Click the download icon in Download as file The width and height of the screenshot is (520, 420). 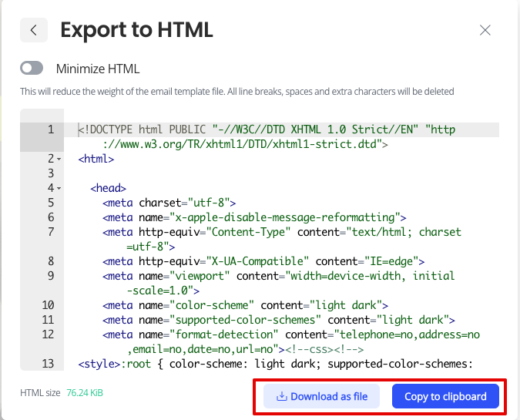pyautogui.click(x=281, y=396)
